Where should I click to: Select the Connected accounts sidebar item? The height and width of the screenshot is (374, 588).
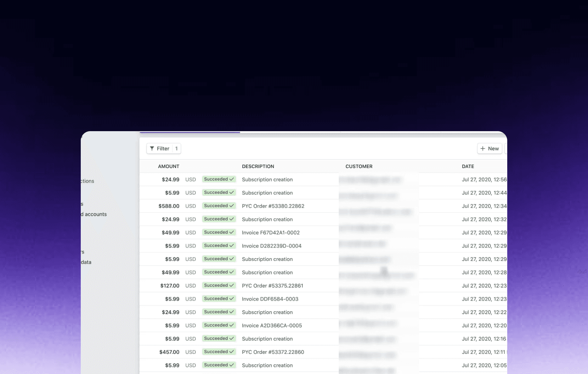[93, 214]
